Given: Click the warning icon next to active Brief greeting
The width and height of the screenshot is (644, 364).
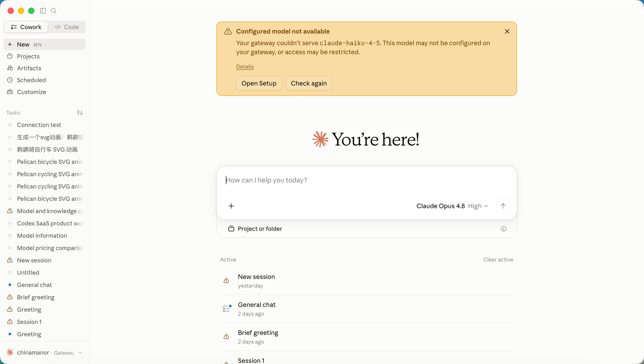Looking at the screenshot, I should pyautogui.click(x=226, y=337).
